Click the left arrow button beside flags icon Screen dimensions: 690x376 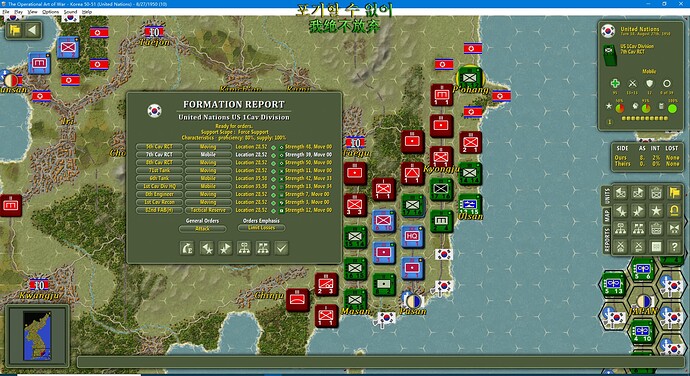click(32, 30)
